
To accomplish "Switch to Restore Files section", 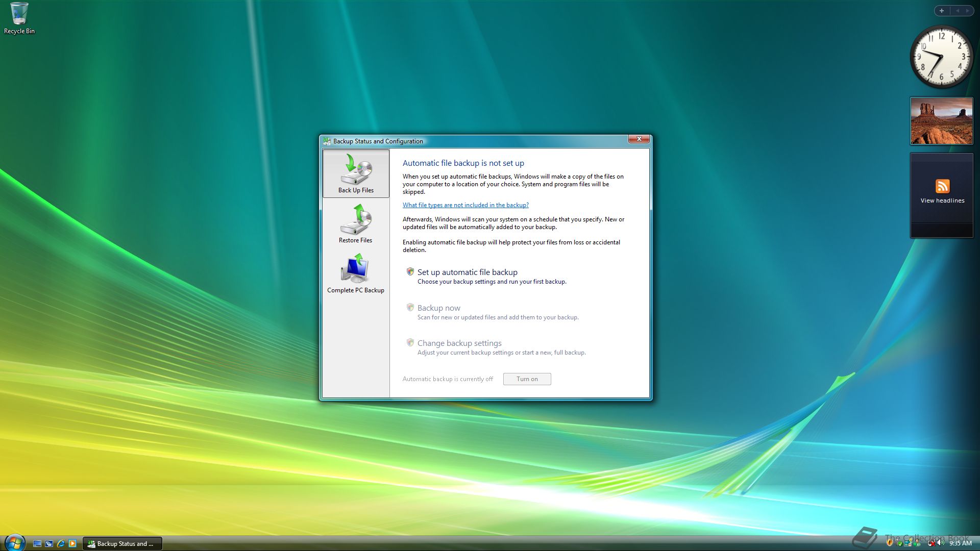I will pyautogui.click(x=356, y=223).
